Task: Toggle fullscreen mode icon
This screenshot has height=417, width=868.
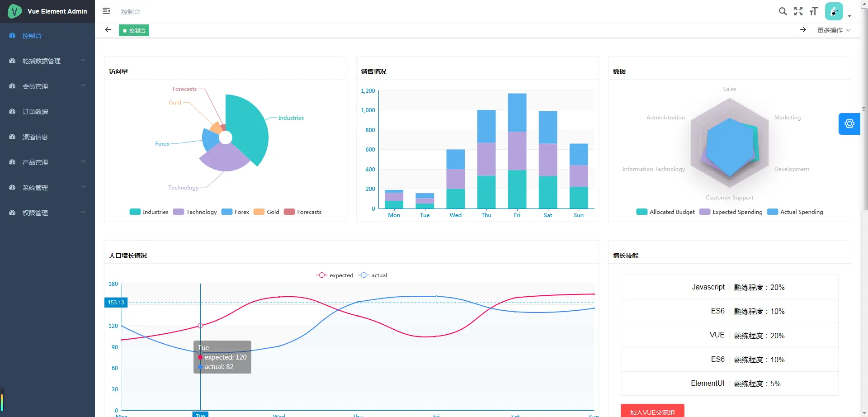Action: coord(798,11)
